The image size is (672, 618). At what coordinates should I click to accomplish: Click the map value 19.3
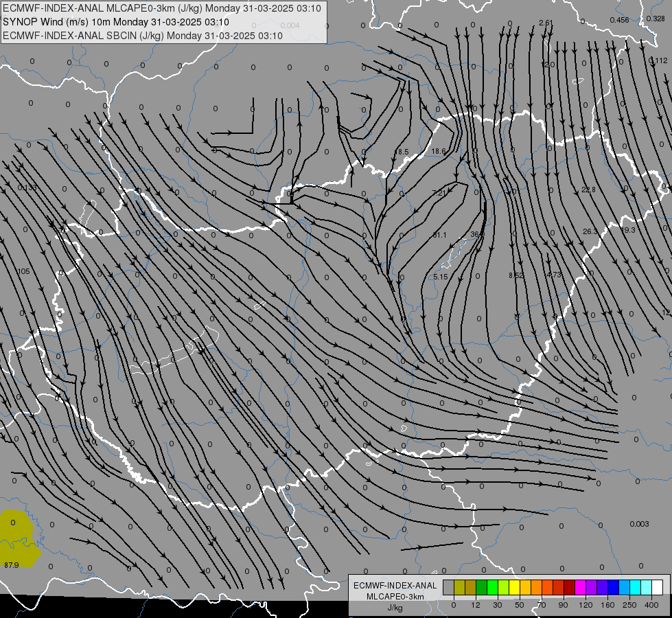point(628,230)
